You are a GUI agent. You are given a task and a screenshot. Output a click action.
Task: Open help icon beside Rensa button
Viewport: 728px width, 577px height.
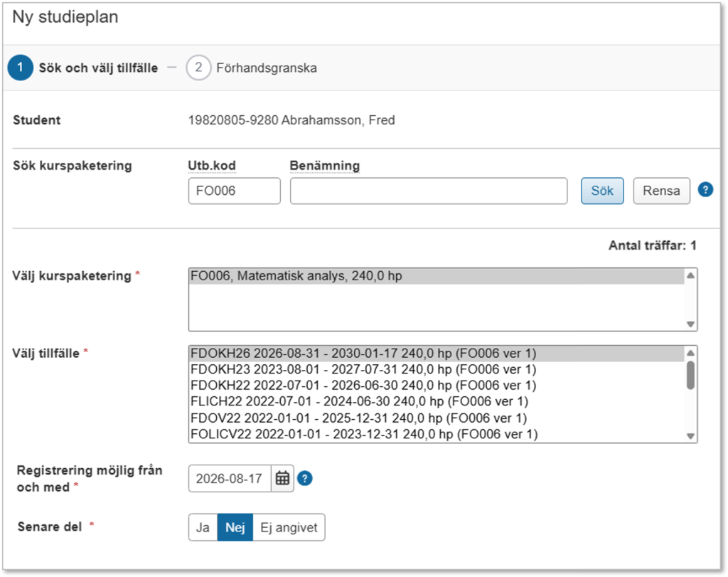click(705, 189)
